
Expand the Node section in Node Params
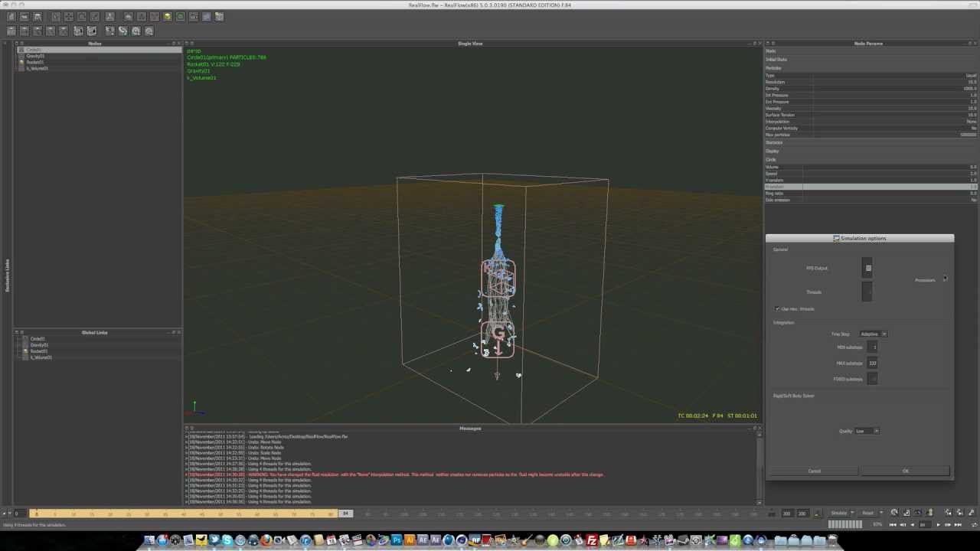(770, 51)
